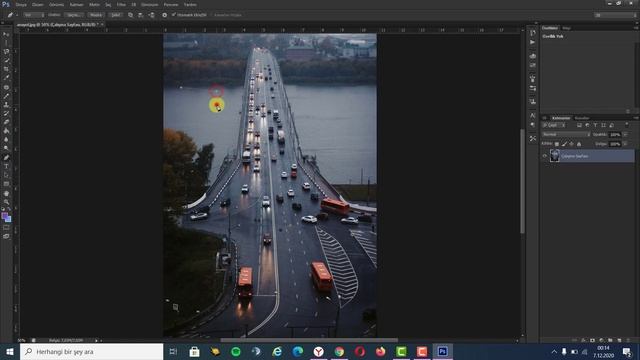Toggle lock transparent pixels icon
Screen dimensions: 640x360
point(557,144)
